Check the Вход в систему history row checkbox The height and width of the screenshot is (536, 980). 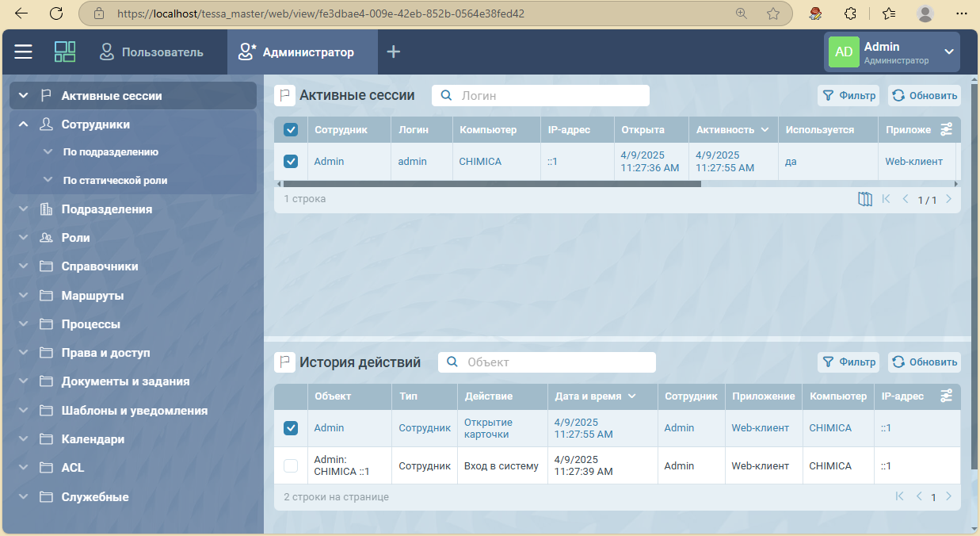(x=291, y=466)
